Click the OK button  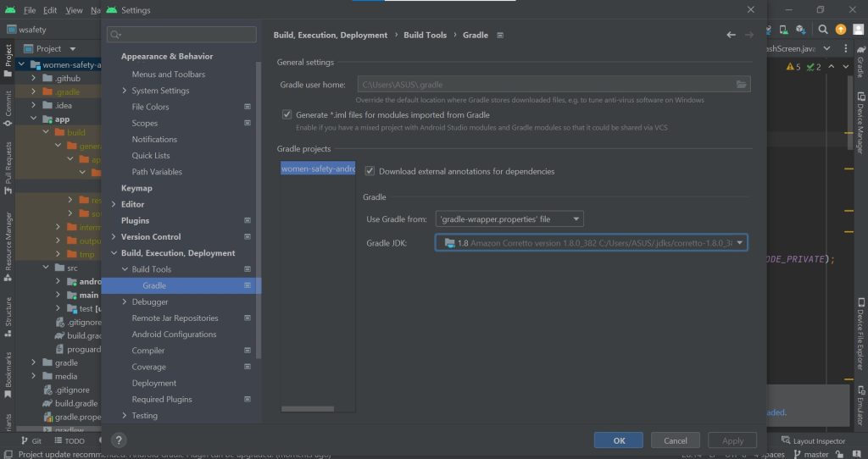click(618, 440)
